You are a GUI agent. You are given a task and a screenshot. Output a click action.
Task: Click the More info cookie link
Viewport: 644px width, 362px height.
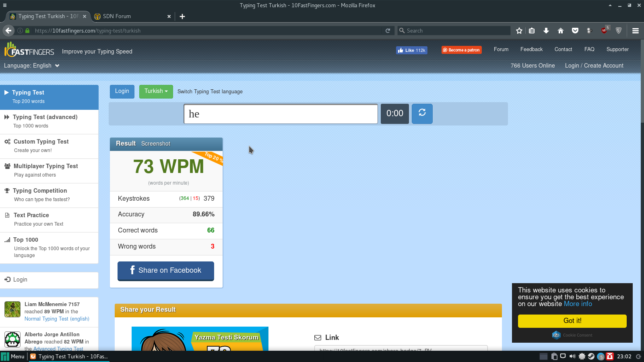pos(578,304)
